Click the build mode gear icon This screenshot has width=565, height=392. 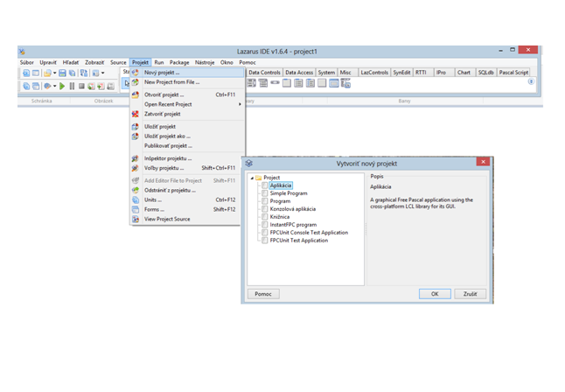tap(47, 86)
